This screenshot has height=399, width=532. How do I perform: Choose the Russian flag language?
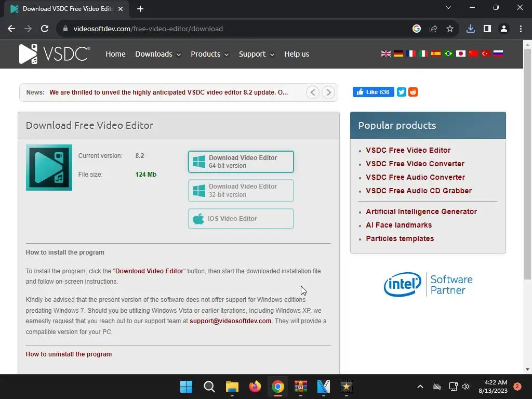click(x=498, y=54)
